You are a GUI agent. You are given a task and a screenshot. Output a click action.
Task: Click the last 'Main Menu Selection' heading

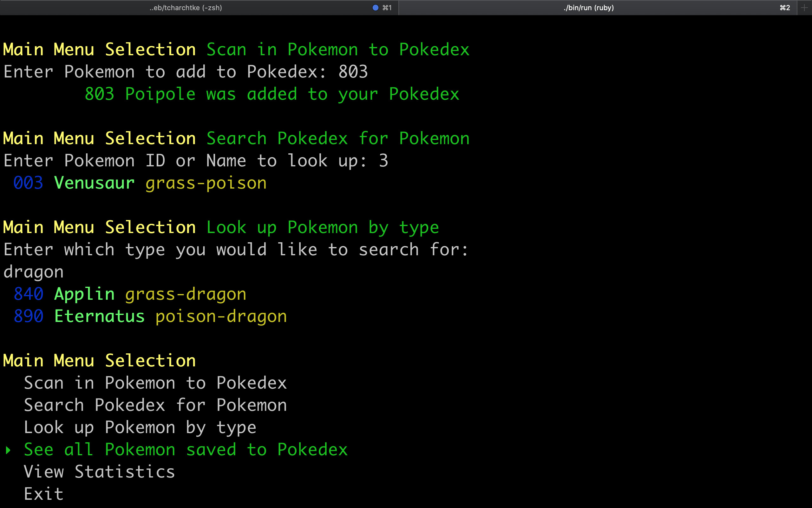point(99,360)
